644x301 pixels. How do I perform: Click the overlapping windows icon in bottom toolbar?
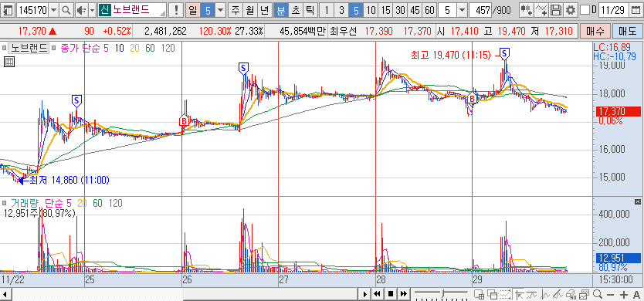click(492, 294)
